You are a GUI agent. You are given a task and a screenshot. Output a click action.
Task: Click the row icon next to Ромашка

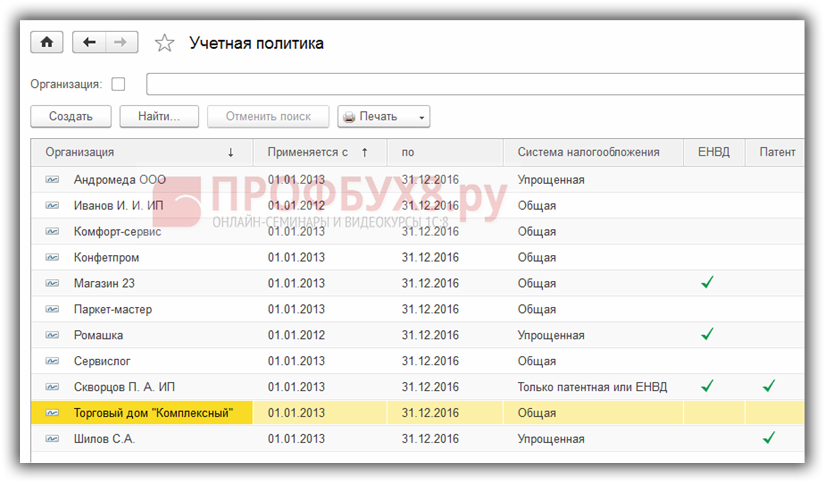(52, 335)
